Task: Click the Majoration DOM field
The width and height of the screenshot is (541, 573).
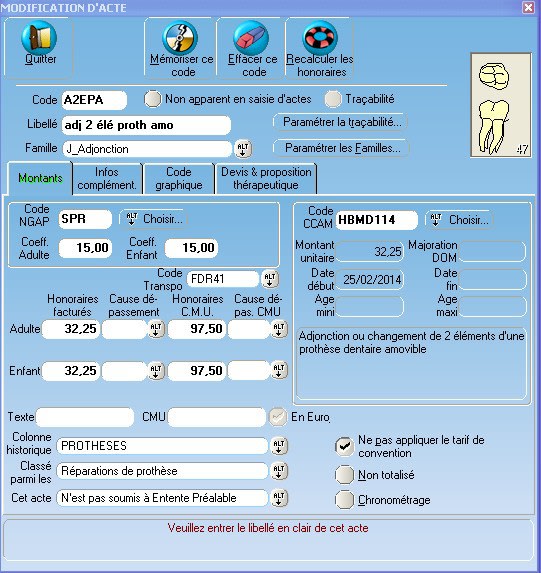Action: click(492, 251)
